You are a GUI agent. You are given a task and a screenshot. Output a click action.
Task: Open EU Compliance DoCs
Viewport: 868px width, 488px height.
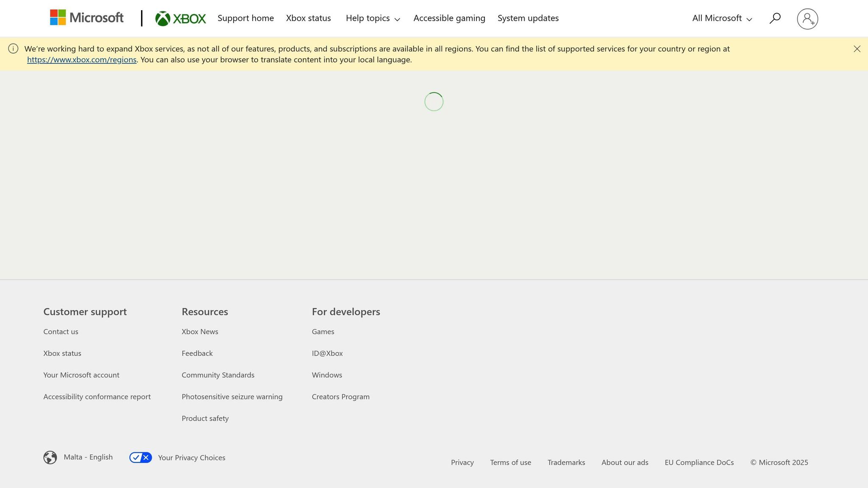(699, 463)
